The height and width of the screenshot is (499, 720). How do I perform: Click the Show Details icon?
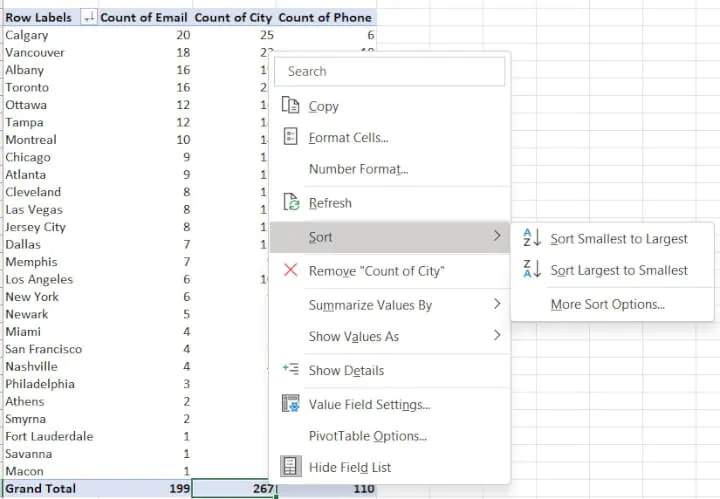pyautogui.click(x=291, y=369)
